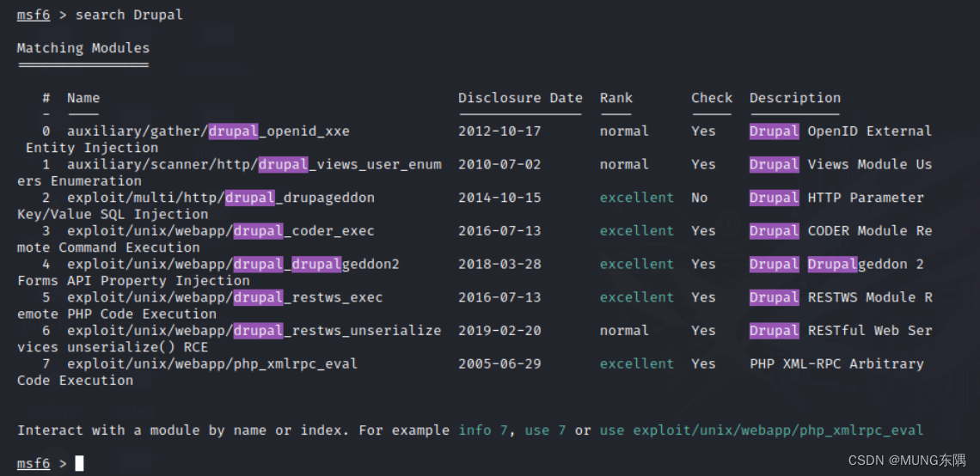Click description 'PHP XML-RPC Arbitrary'
This screenshot has width=980, height=476.
pos(836,363)
